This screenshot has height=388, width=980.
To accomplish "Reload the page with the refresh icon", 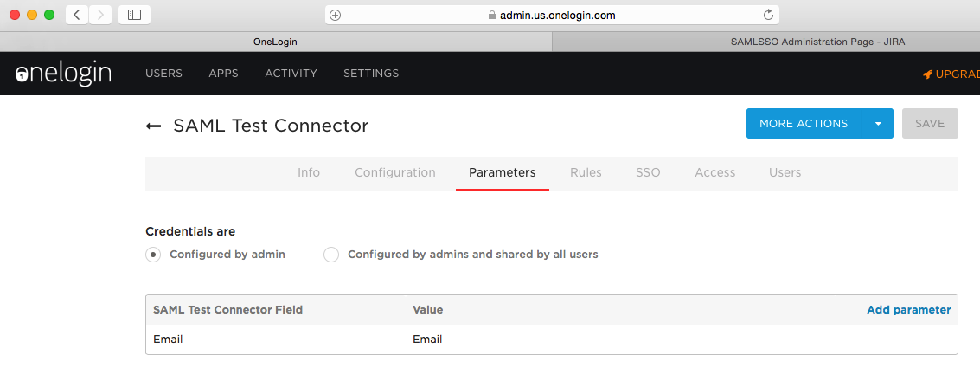I will click(x=767, y=15).
